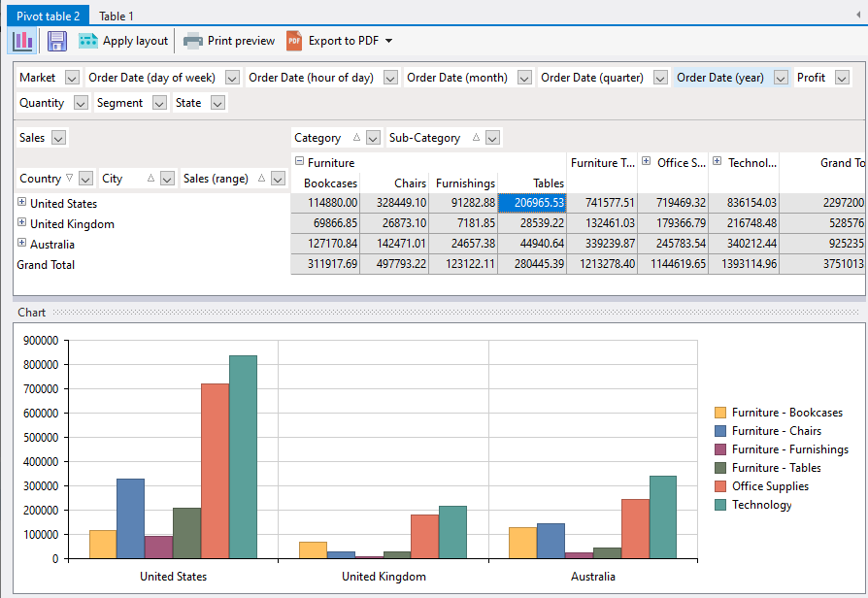868x598 pixels.
Task: Click the Sub-Category field header
Action: click(x=425, y=138)
